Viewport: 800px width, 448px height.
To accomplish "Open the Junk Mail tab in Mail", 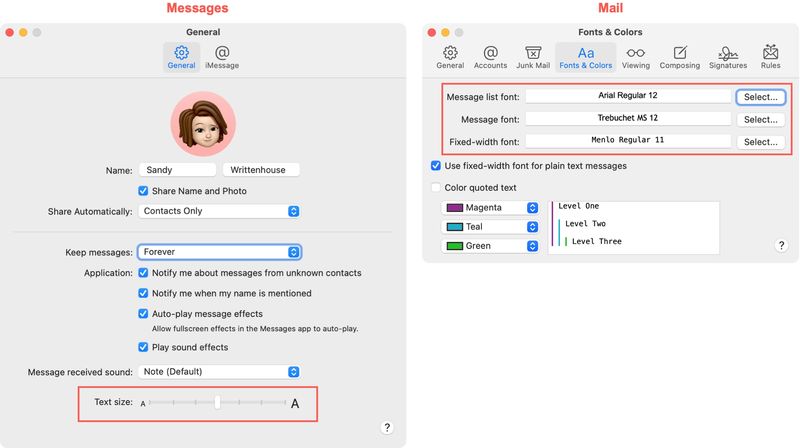I will coord(533,57).
